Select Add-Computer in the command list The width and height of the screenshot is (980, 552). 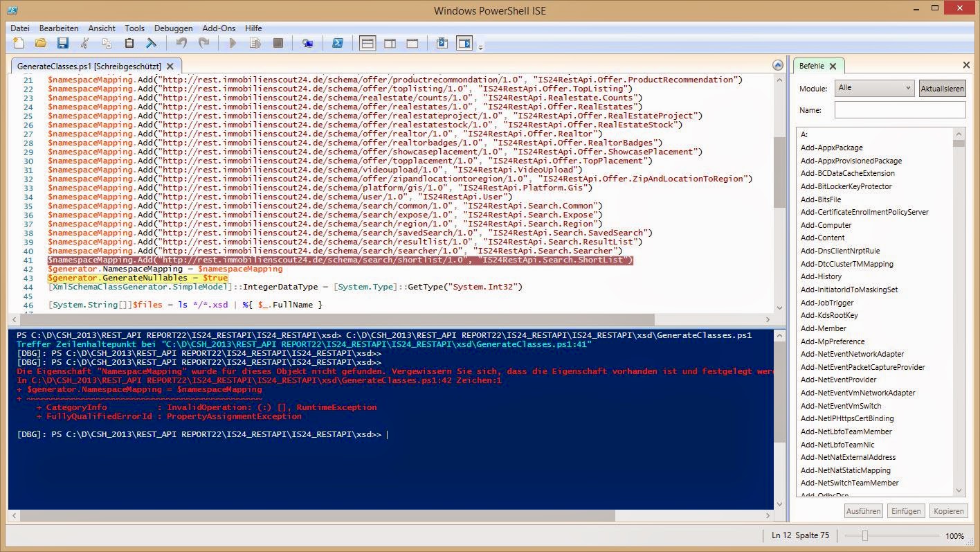[x=826, y=225]
